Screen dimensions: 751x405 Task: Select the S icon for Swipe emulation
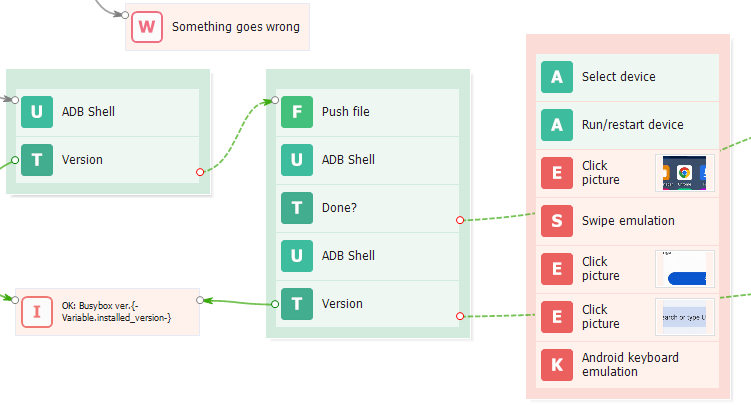(x=556, y=220)
